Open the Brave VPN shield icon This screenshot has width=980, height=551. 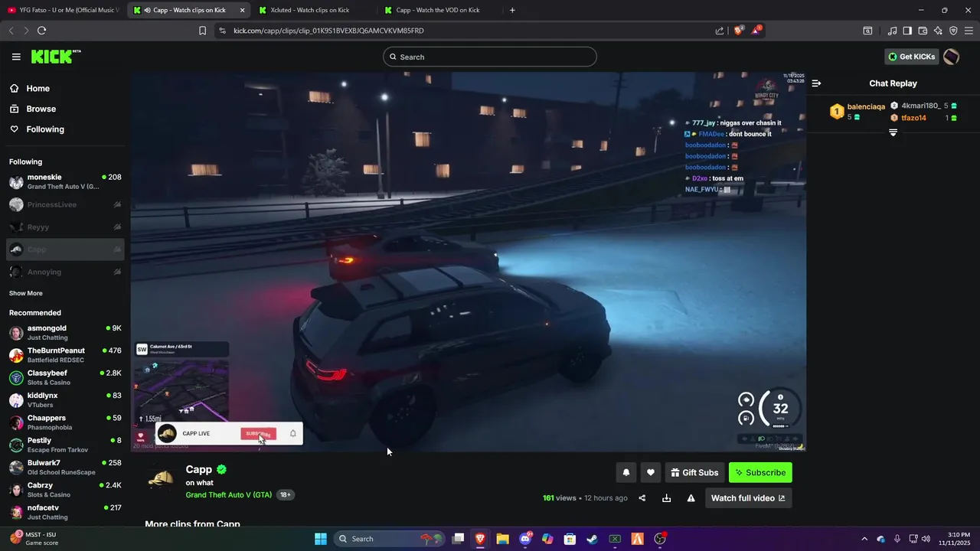(x=953, y=31)
